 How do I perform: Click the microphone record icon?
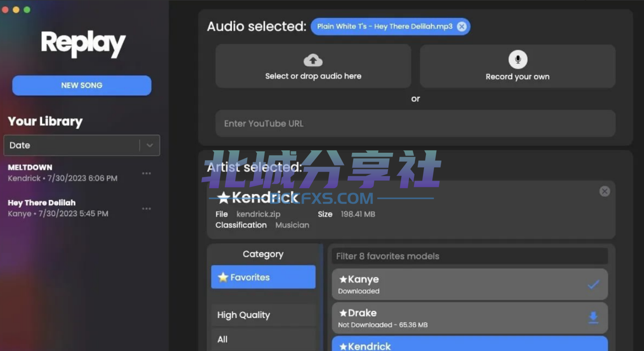point(518,60)
